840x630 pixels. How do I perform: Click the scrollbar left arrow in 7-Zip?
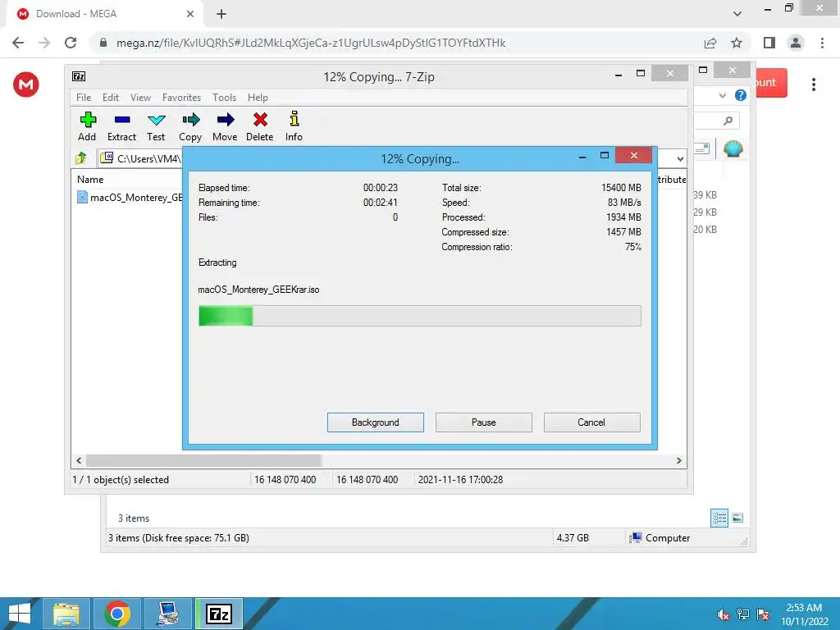(79, 461)
